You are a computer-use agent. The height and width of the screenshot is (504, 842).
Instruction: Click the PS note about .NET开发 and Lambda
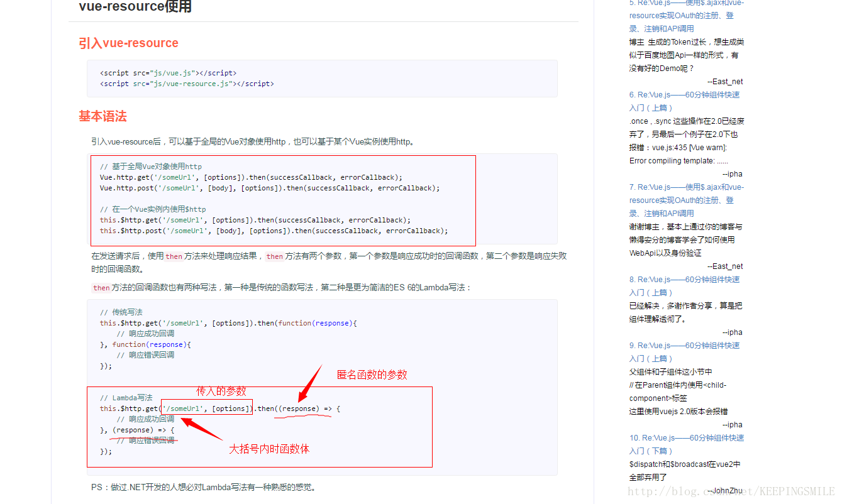(203, 488)
